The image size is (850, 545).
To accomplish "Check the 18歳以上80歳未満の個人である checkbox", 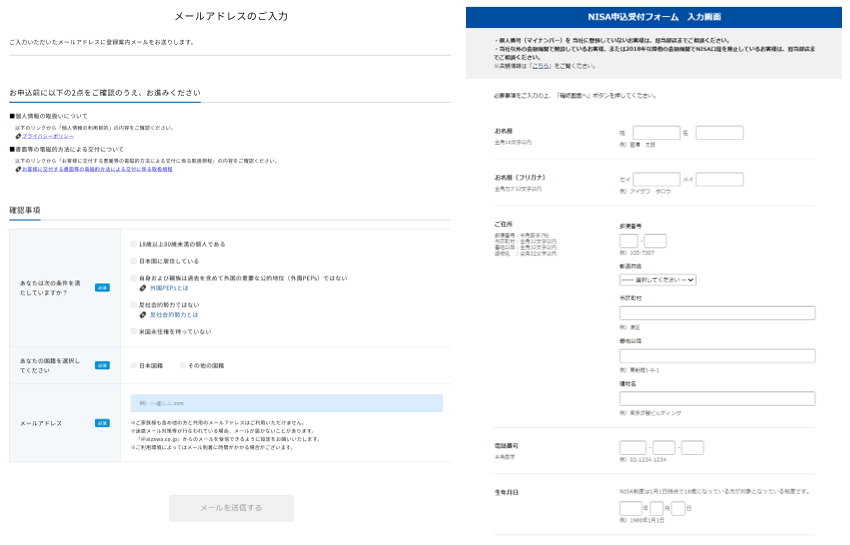I will click(134, 244).
